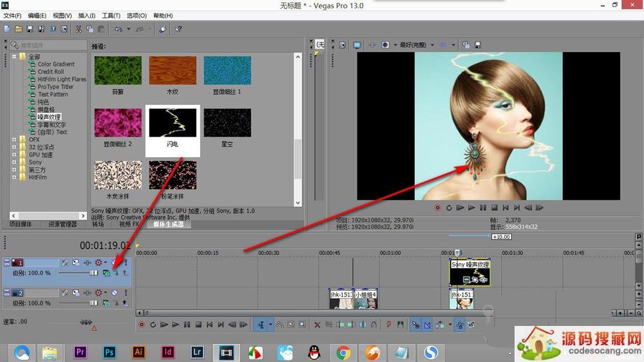
Task: Solo video track 1
Action: point(126,263)
